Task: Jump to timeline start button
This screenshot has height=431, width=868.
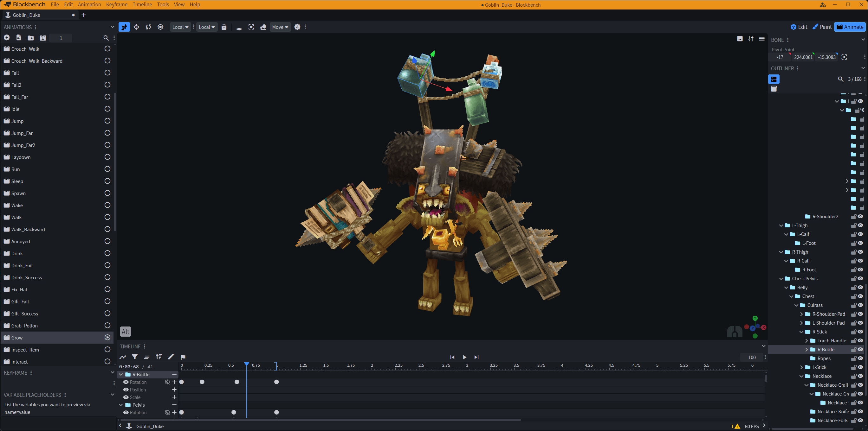Action: click(x=452, y=357)
